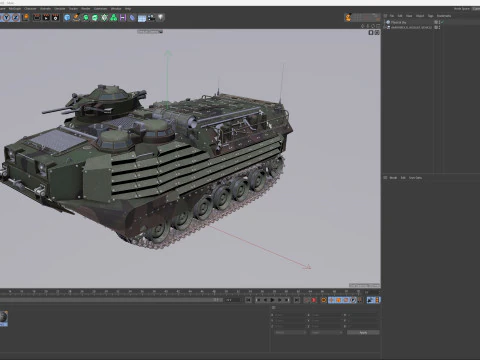
Task: Go to previous keyframe
Action: coord(259,300)
